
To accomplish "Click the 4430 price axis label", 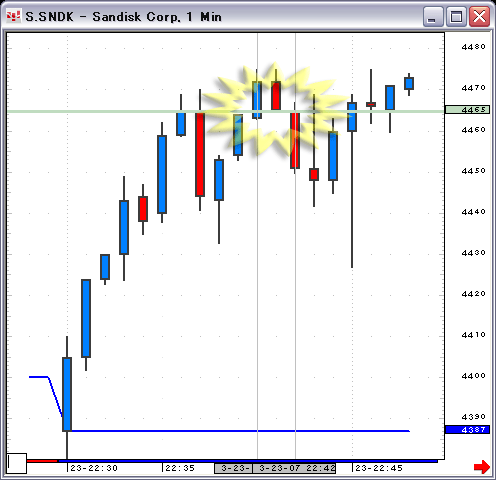I will coord(473,253).
